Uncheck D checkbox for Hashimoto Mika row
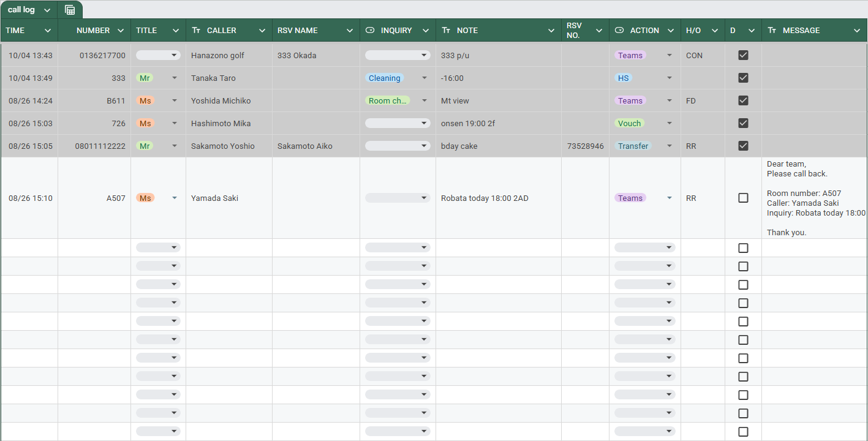Image resolution: width=868 pixels, height=441 pixels. tap(743, 123)
